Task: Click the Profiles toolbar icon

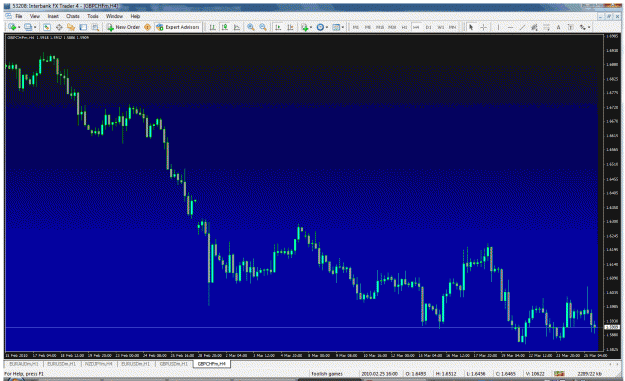Action: pos(28,27)
